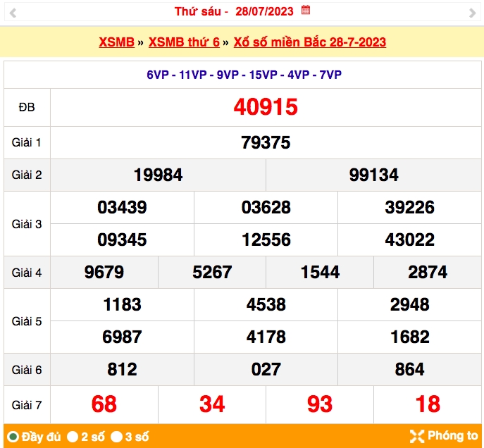Screen dimensions: 484x448
Task: Click the Giải 2 number 99134
Action: click(x=373, y=175)
